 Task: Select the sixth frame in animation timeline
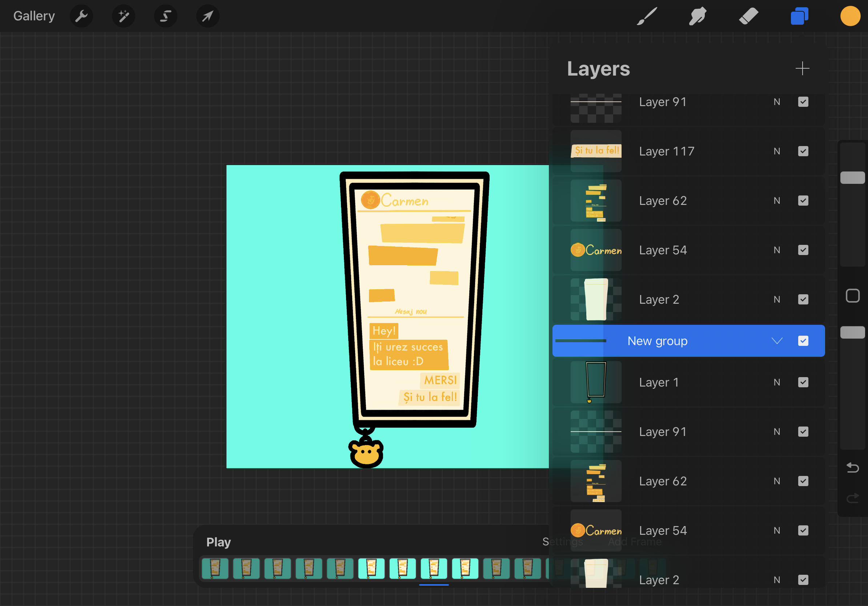point(371,569)
